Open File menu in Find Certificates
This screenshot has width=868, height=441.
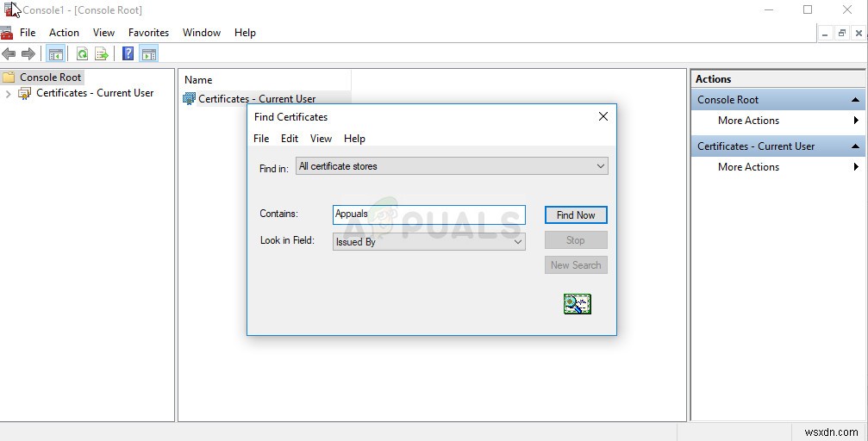(261, 139)
